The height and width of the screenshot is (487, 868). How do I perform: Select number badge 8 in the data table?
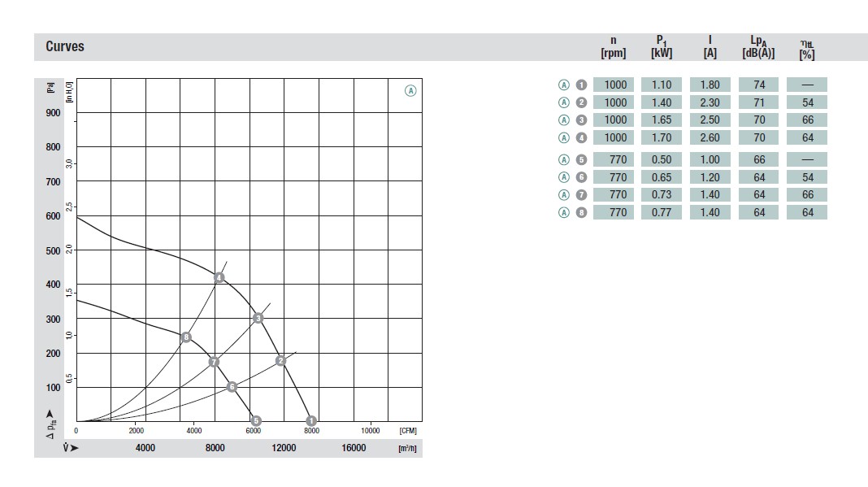click(x=581, y=212)
